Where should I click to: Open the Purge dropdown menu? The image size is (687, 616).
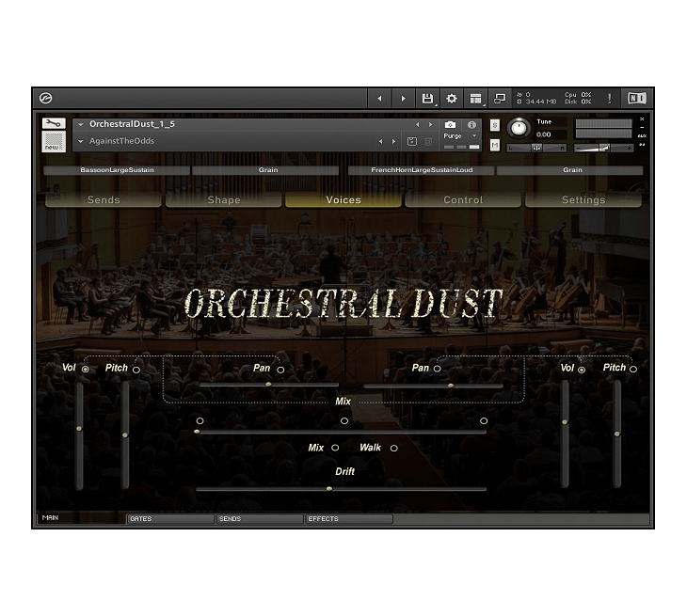pos(460,136)
